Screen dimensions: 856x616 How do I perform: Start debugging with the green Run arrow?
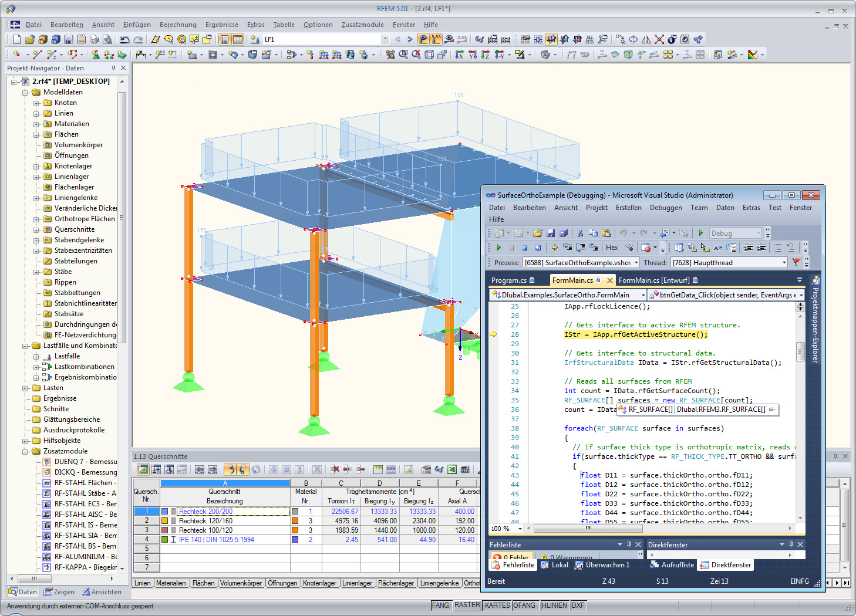pos(700,232)
